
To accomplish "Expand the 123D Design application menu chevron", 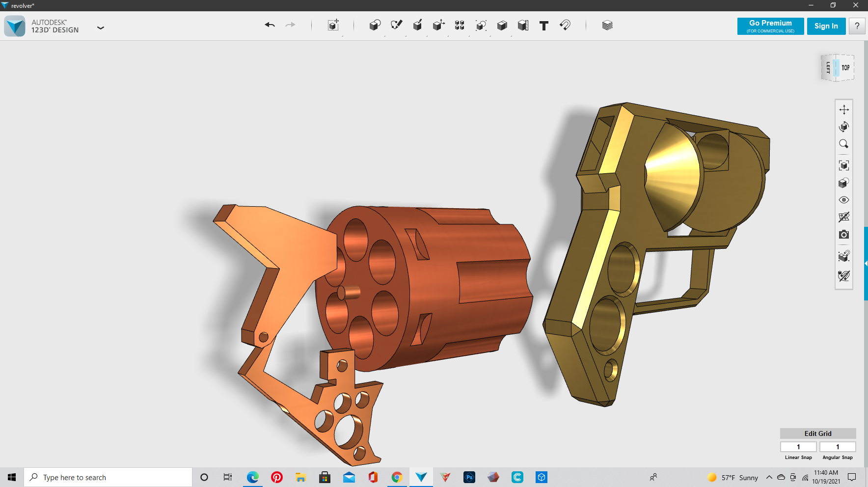I will click(x=101, y=28).
